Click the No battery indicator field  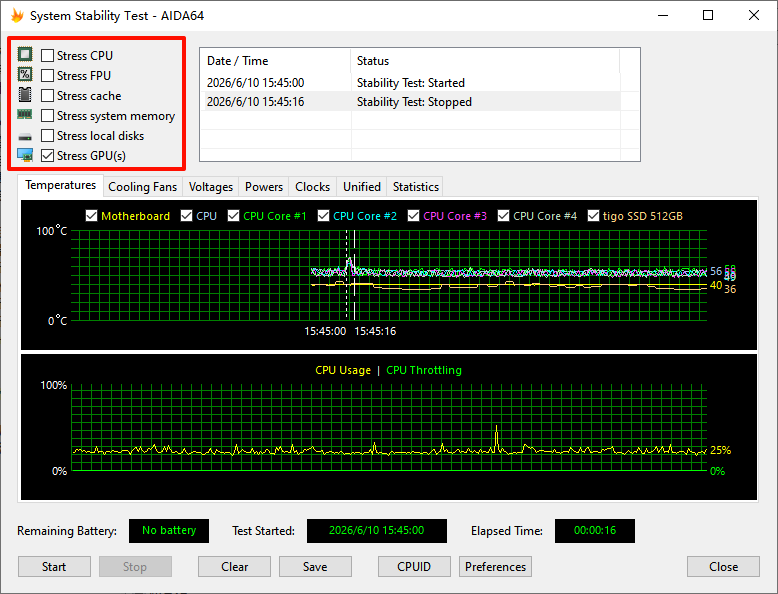(x=169, y=530)
